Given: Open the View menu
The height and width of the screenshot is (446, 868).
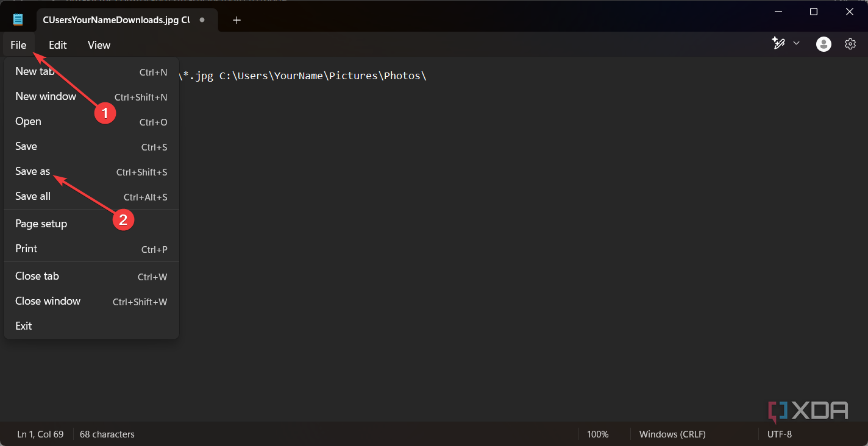Looking at the screenshot, I should (x=98, y=44).
